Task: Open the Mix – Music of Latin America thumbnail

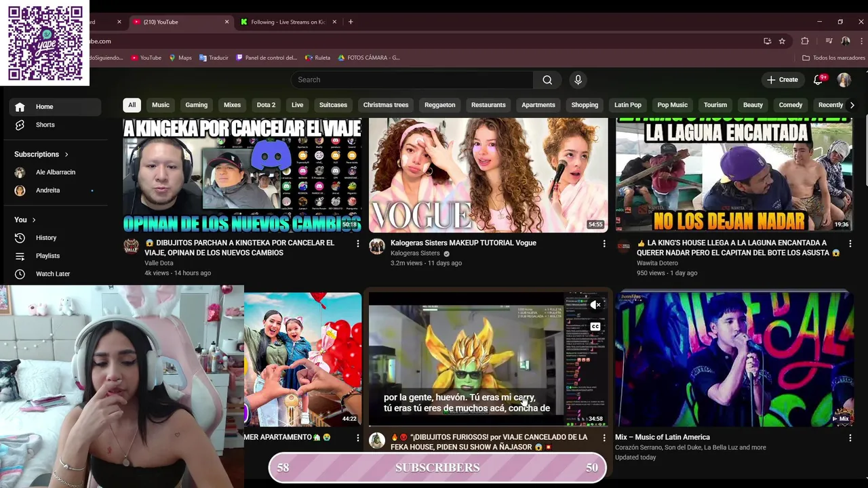Action: pyautogui.click(x=734, y=359)
